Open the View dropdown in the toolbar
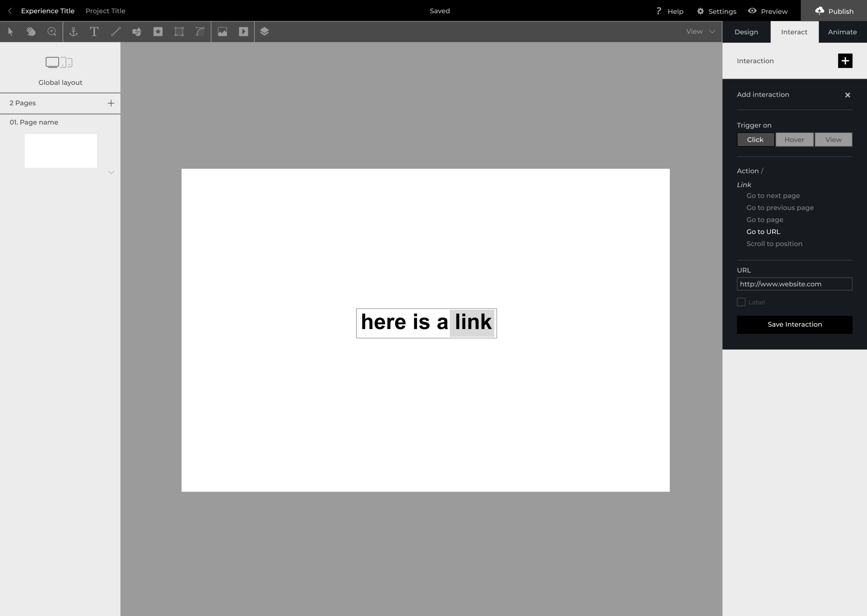 coord(700,31)
